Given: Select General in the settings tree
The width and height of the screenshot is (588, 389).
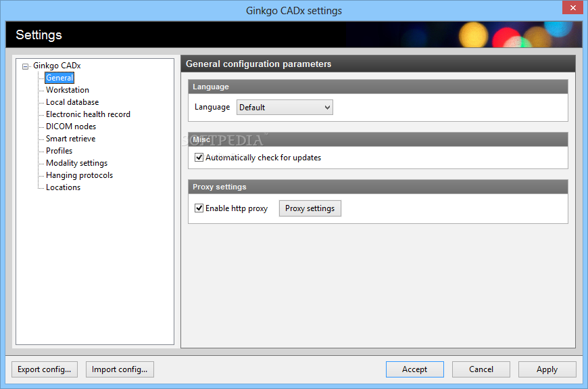Looking at the screenshot, I should click(59, 78).
